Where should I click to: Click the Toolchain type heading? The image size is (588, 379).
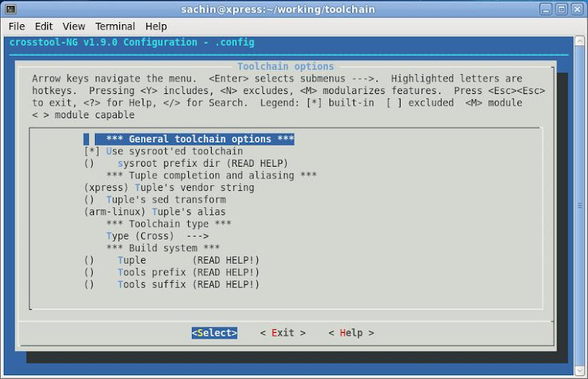169,224
